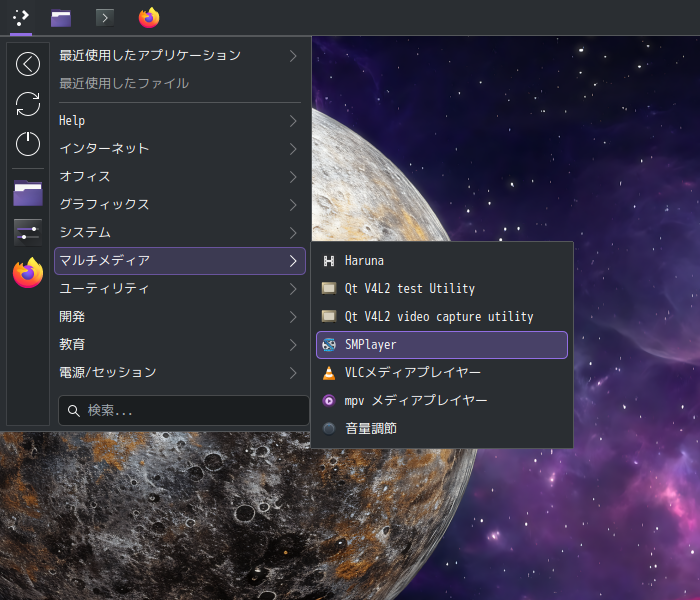Expand the グラフィックス submenu arrow

(x=293, y=205)
